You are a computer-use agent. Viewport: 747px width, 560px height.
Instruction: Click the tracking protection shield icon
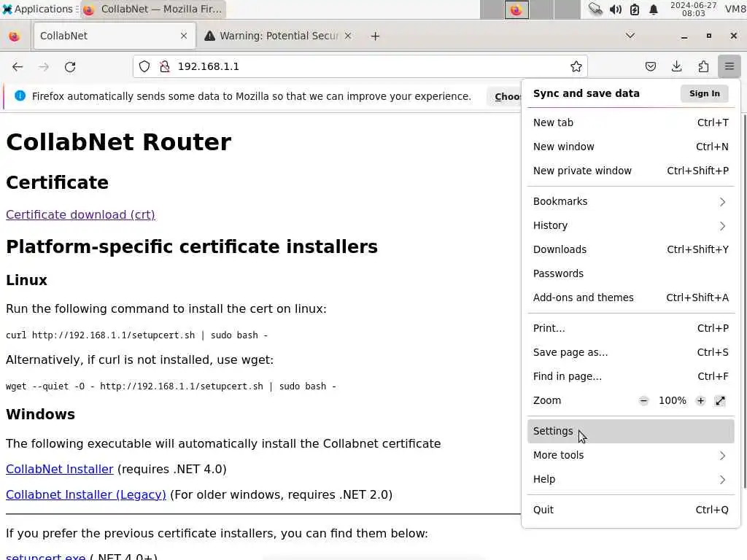(x=144, y=66)
